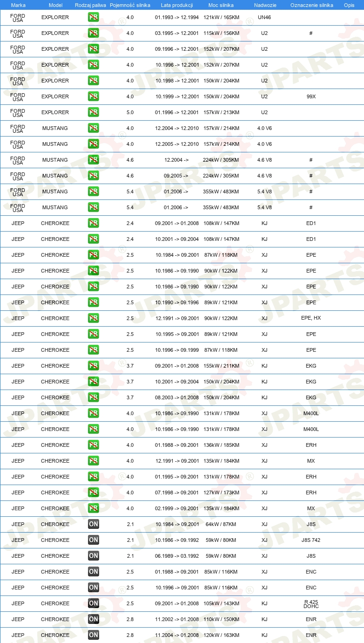Image resolution: width=364 pixels, height=643 pixels.
Task: Click diesel ON icon in J8S 742 row
Action: pos(93,540)
